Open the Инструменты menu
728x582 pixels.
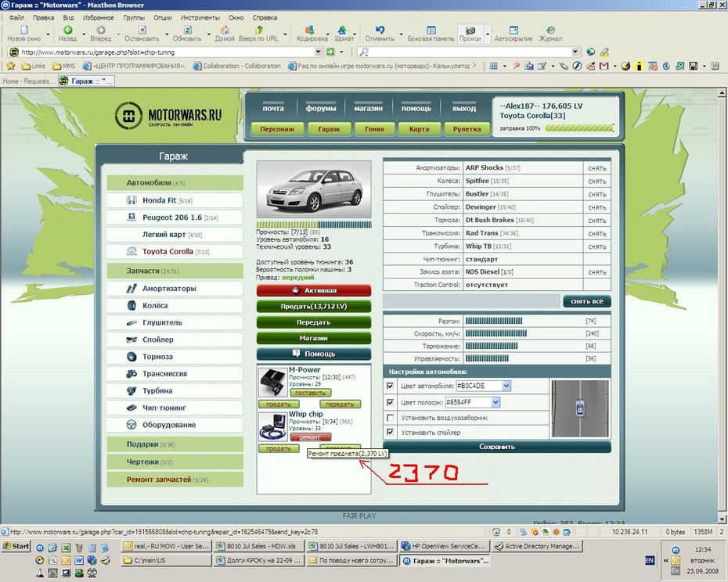[x=200, y=18]
